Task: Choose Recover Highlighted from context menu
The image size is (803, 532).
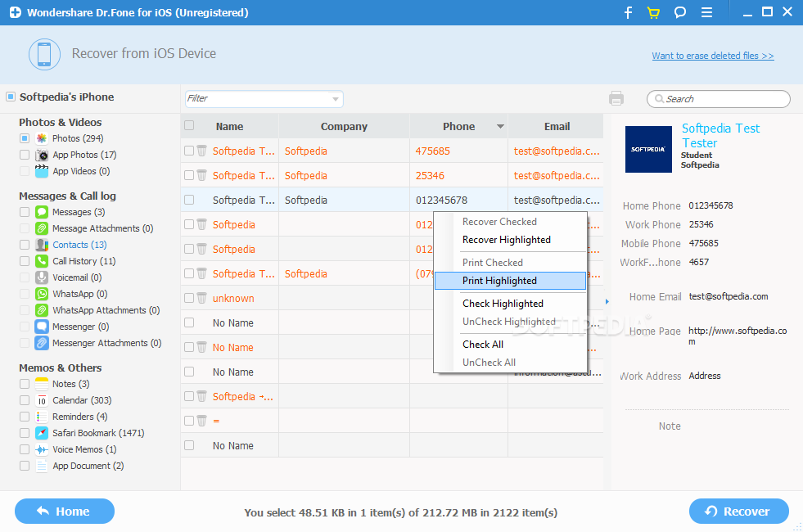Action: [510, 240]
